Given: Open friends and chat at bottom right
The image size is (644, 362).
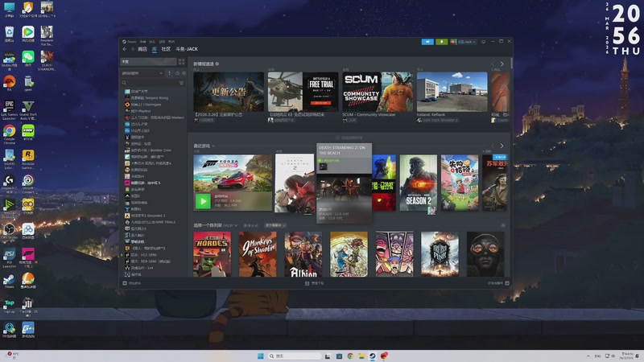Looking at the screenshot, I should coord(498,283).
